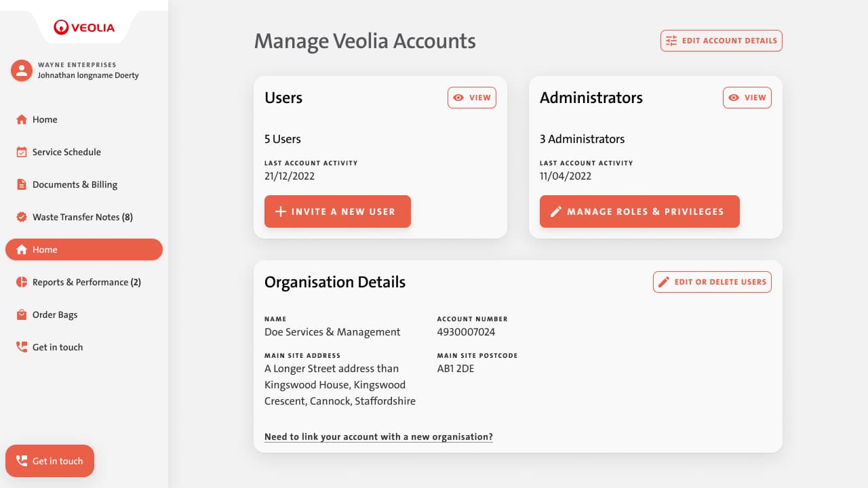The width and height of the screenshot is (868, 488).
Task: Select the highlighted Home navigation item
Action: (84, 249)
